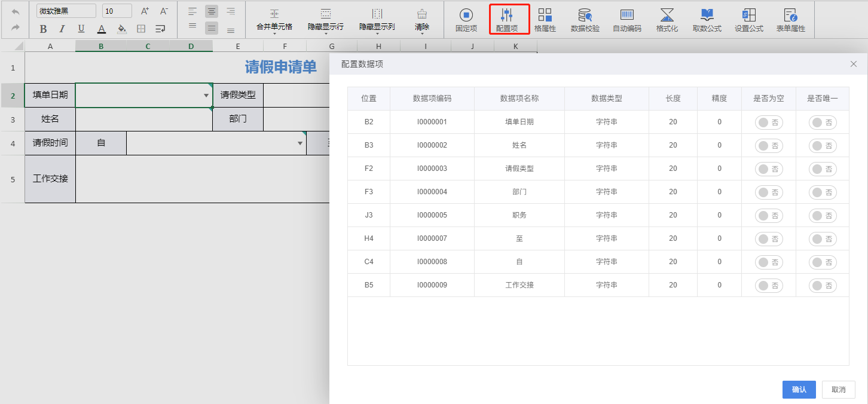This screenshot has width=868, height=404.
Task: Click code I0000007 in the dialog table
Action: [x=432, y=238]
